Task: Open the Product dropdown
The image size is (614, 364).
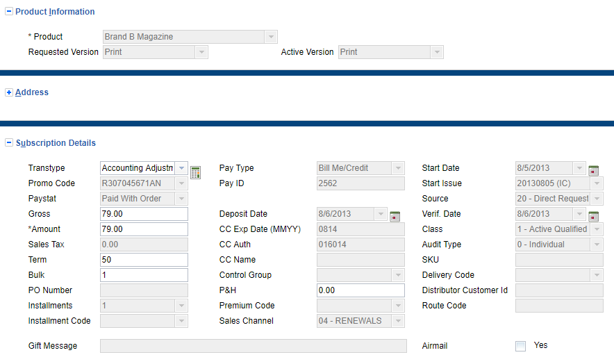Action: pos(270,37)
